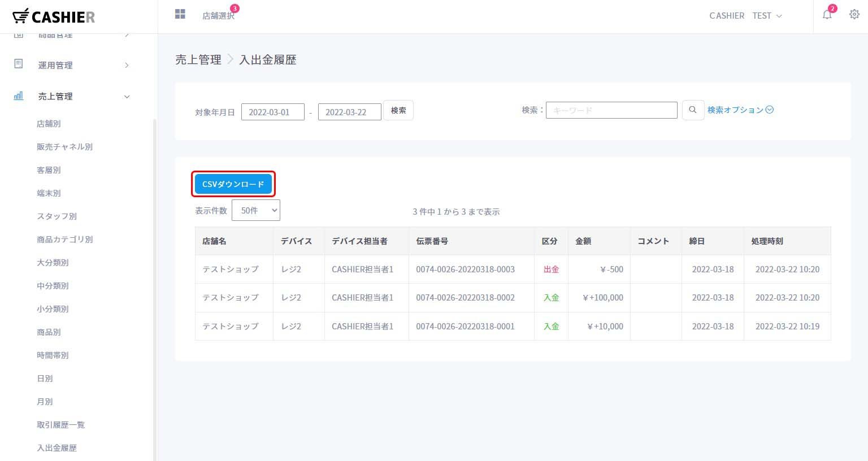
Task: Click the CASHIER logo
Action: [x=53, y=16]
